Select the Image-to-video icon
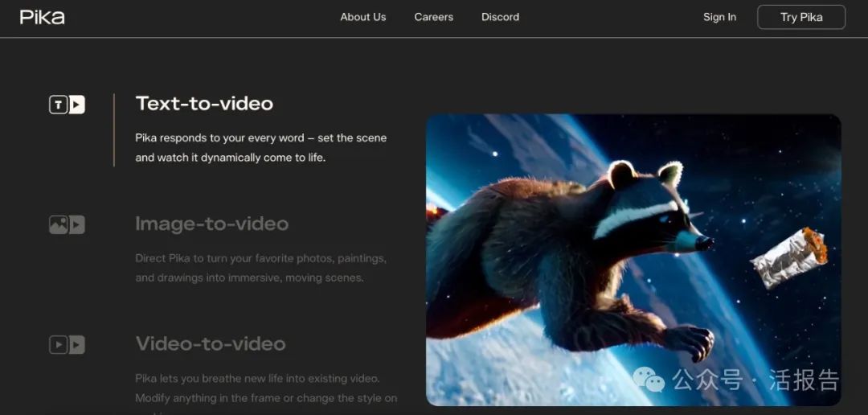 click(67, 224)
